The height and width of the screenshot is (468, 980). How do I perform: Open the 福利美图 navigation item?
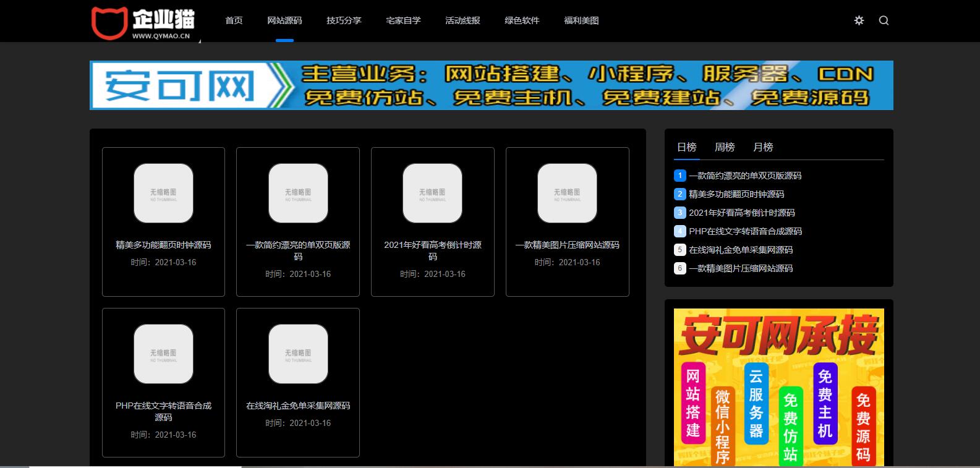click(581, 20)
